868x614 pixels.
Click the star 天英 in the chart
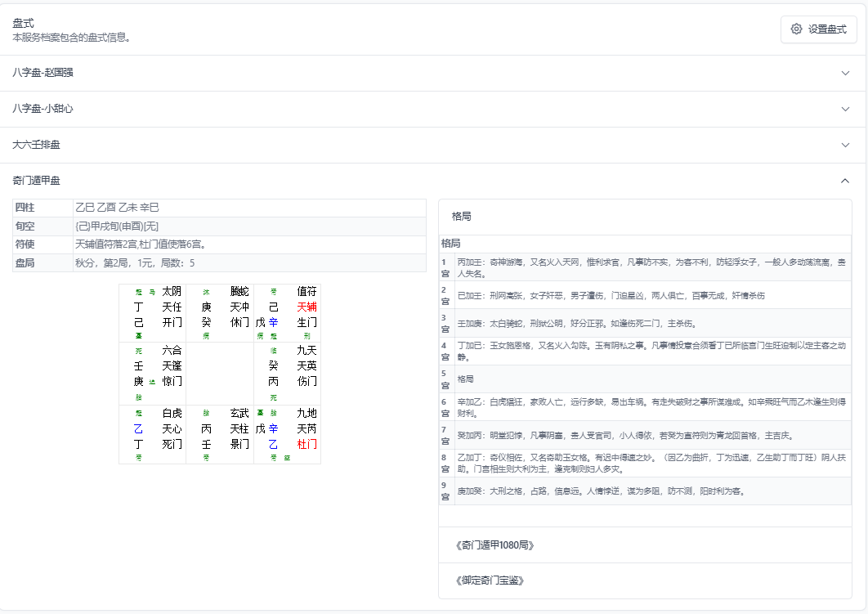click(x=306, y=365)
